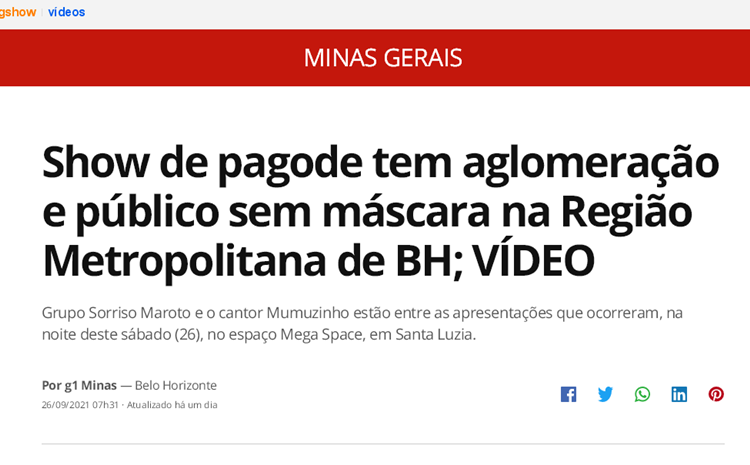
Task: Click the author byline Por g1 Minas
Action: coord(79,385)
